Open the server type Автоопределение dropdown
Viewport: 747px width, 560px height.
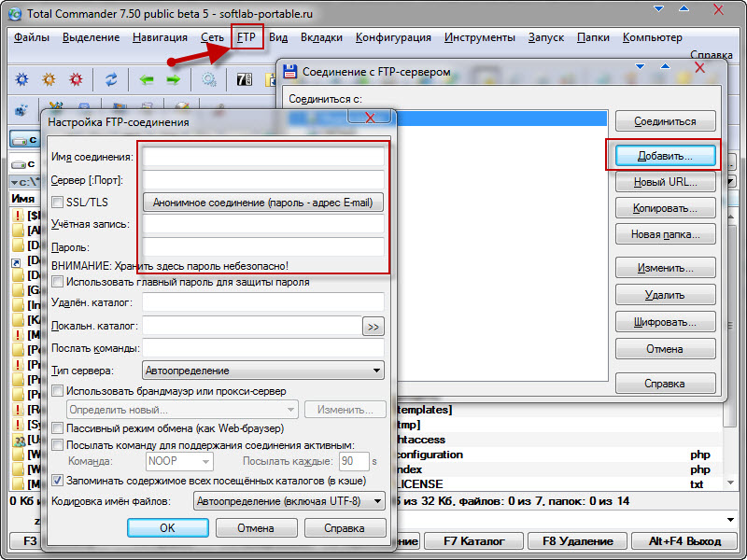263,371
